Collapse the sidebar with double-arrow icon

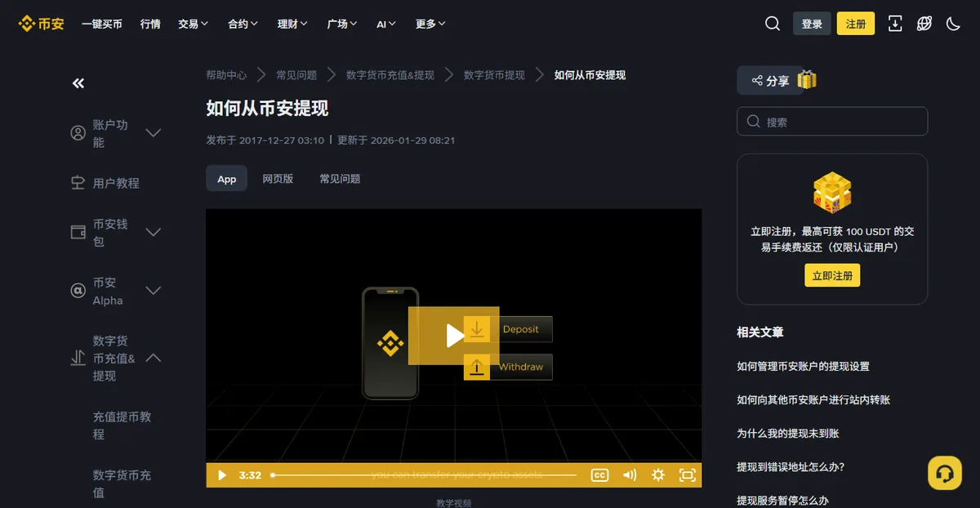(x=78, y=83)
